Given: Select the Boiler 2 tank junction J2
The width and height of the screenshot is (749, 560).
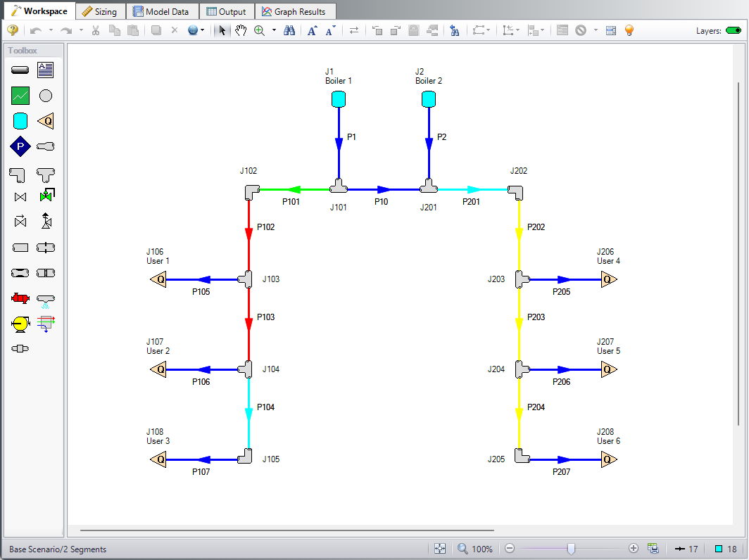Looking at the screenshot, I should click(x=429, y=99).
